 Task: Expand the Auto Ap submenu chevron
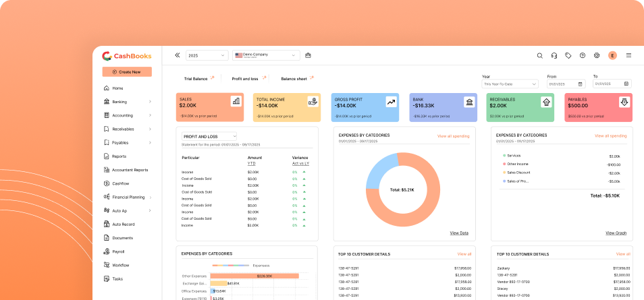click(x=150, y=210)
